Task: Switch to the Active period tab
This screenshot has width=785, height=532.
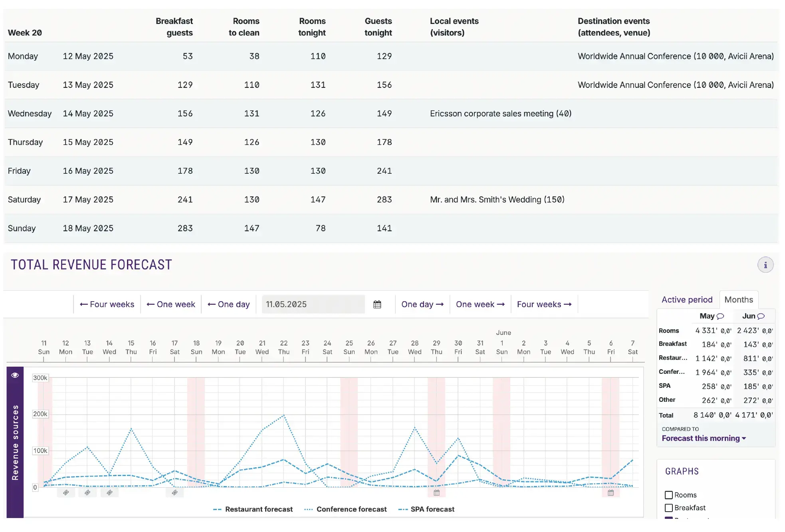Action: point(687,300)
